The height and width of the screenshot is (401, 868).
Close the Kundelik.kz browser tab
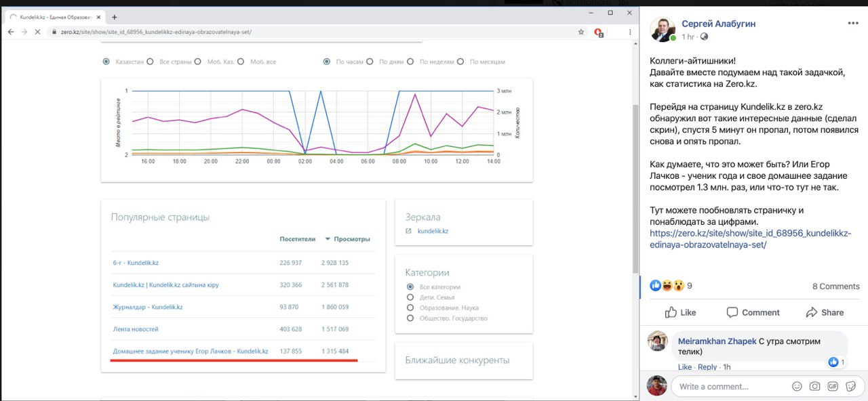click(x=98, y=17)
